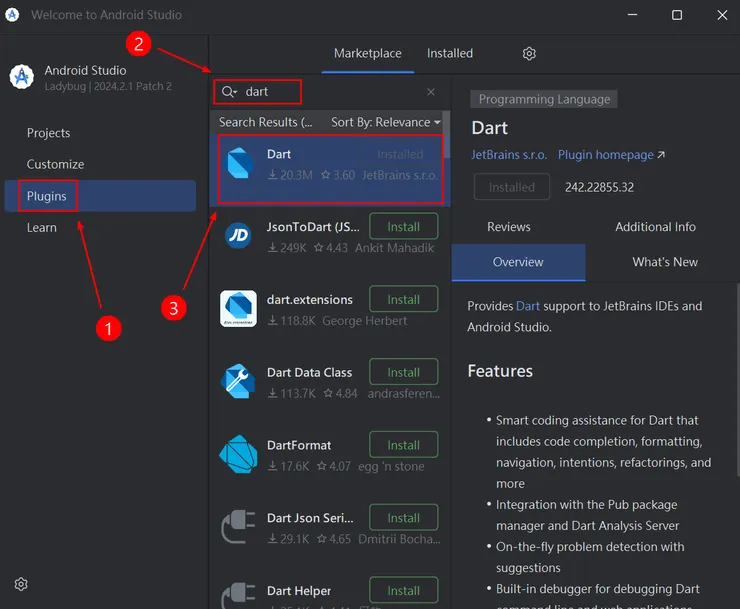The image size is (740, 609).
Task: Select the Dart Json Seri... plugin name
Action: click(x=310, y=518)
